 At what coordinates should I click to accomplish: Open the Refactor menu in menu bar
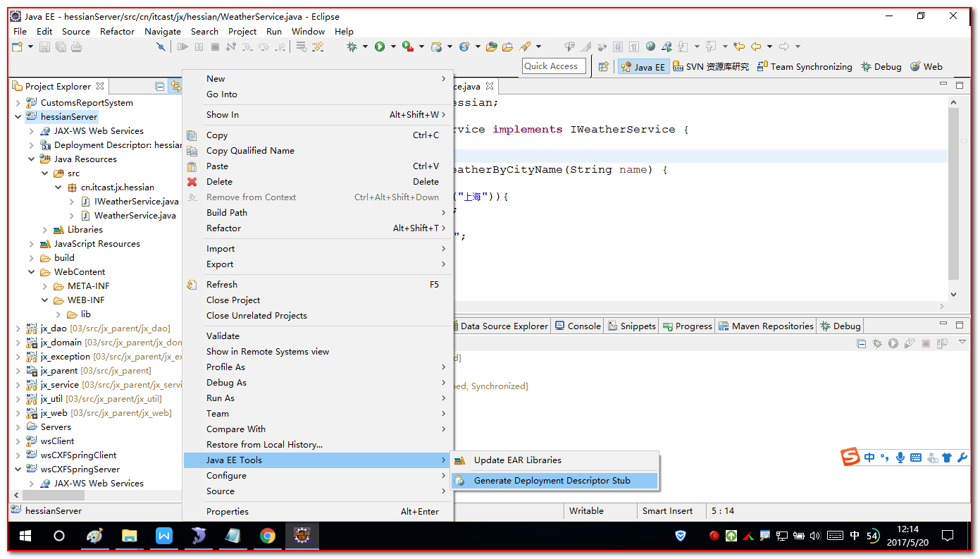tap(117, 31)
